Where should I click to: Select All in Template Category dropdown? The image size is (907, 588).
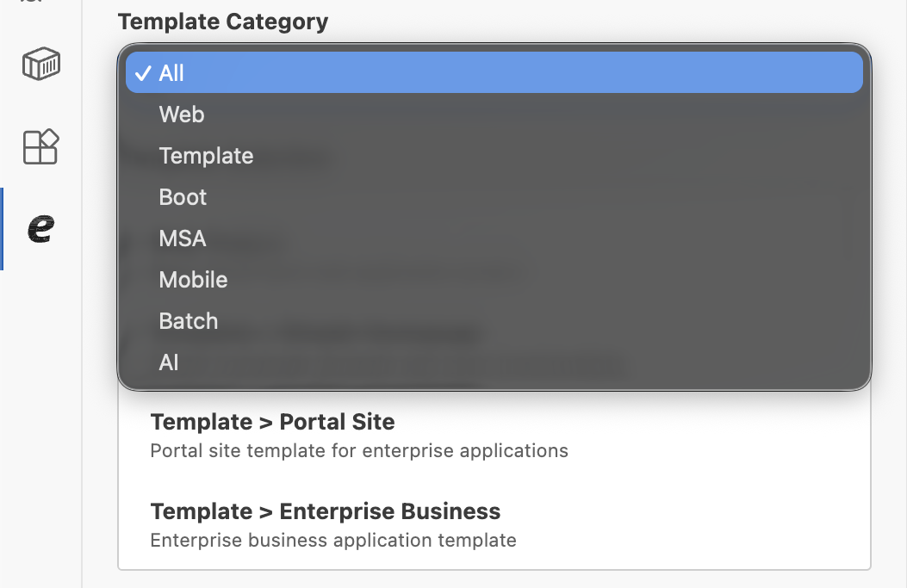pos(171,73)
